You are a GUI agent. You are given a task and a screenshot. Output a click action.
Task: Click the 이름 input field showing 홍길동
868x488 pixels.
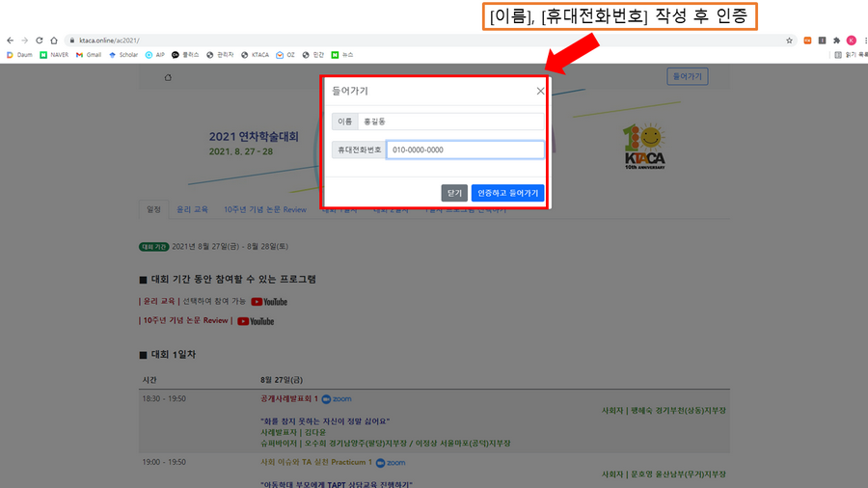450,122
